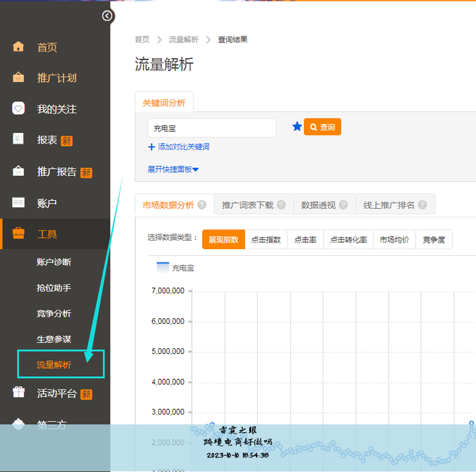Collapse the 工具 sidebar menu
476x472 pixels.
(47, 234)
